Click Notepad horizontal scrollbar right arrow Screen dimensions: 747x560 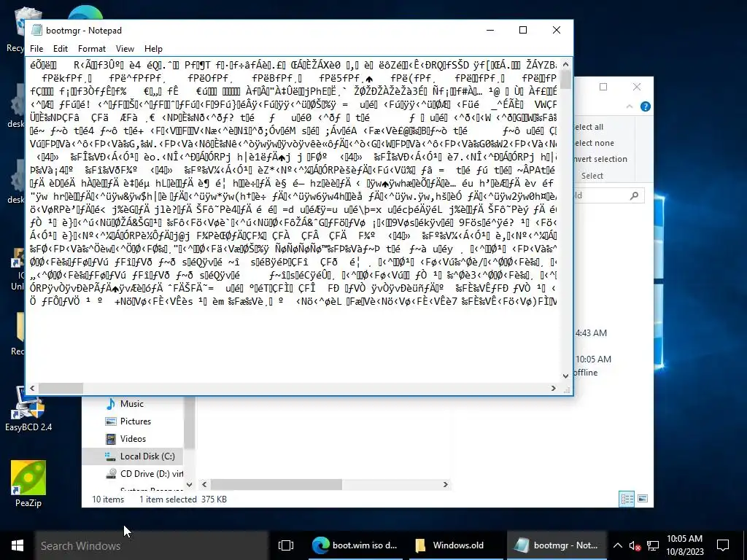[x=553, y=388]
